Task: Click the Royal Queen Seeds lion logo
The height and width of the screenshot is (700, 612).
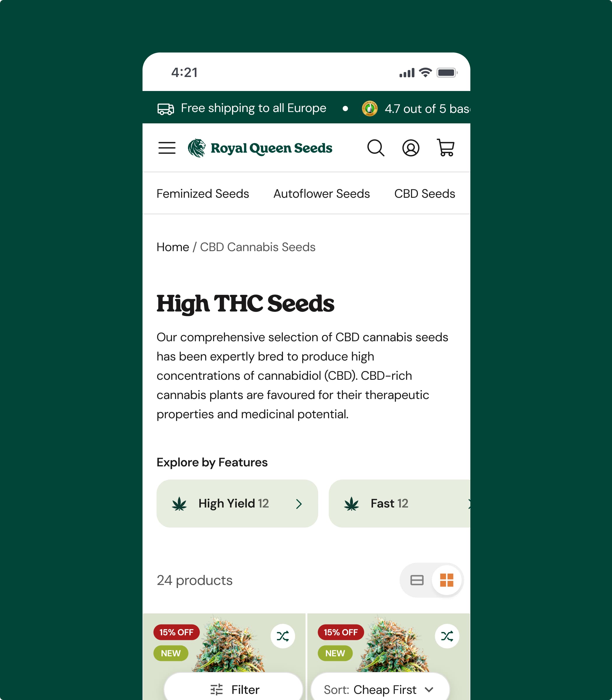Action: (x=197, y=148)
